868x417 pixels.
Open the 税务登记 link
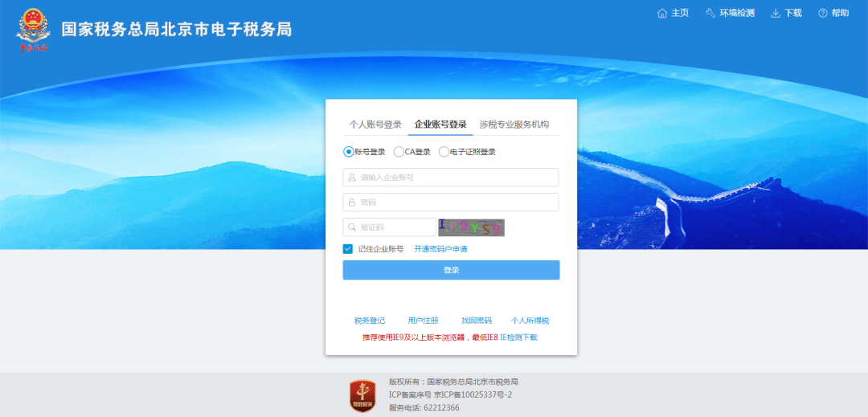(370, 321)
